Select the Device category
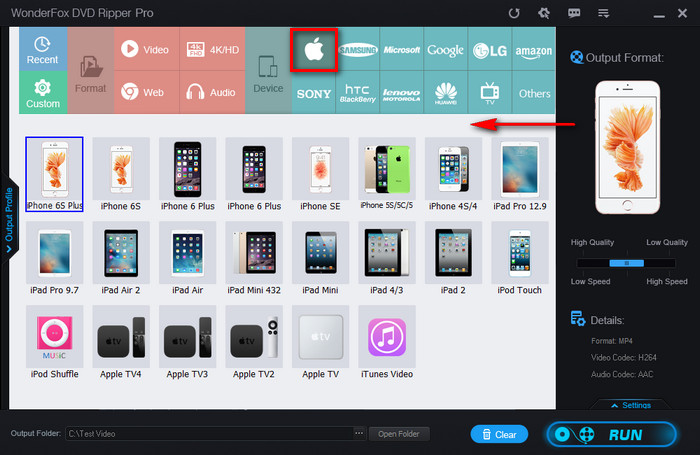The height and width of the screenshot is (455, 700). (x=268, y=71)
